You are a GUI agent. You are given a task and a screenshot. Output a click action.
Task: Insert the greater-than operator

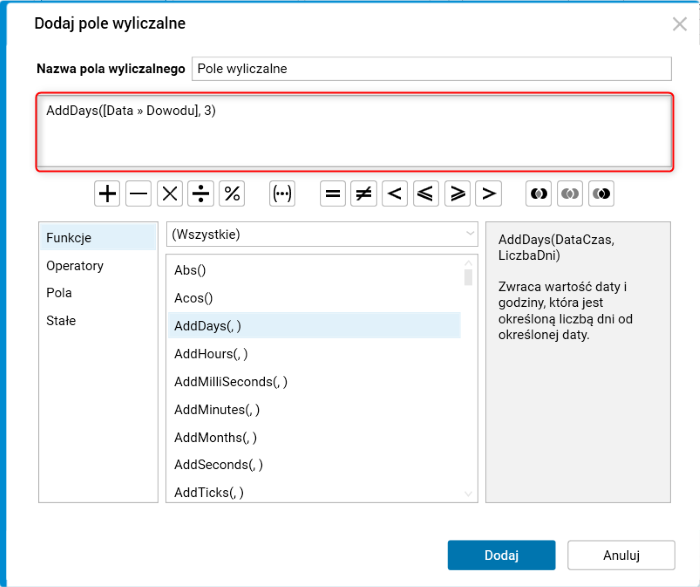488,194
